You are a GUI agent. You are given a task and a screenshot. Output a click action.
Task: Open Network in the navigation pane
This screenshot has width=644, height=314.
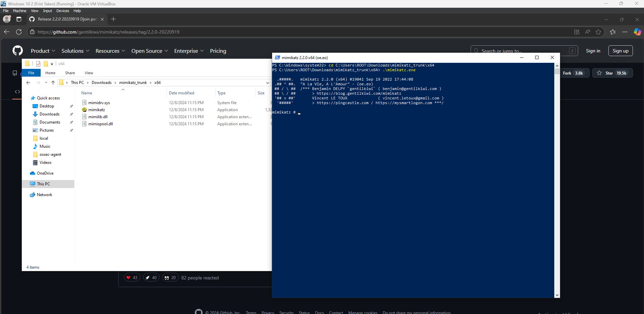point(44,194)
